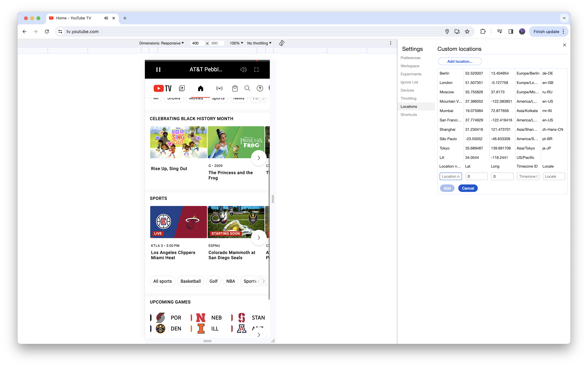The width and height of the screenshot is (588, 367).
Task: Go to Home icon in YouTube TV
Action: (x=200, y=88)
